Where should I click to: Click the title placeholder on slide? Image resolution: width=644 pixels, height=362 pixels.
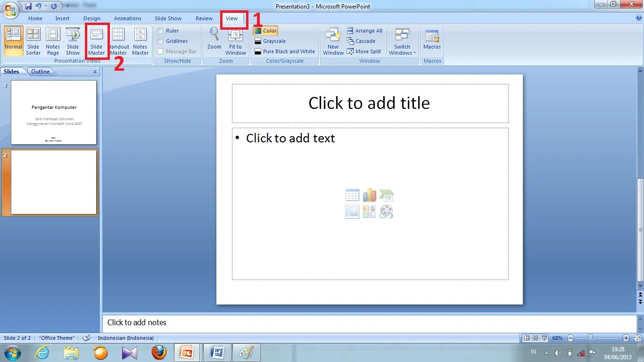pyautogui.click(x=370, y=103)
